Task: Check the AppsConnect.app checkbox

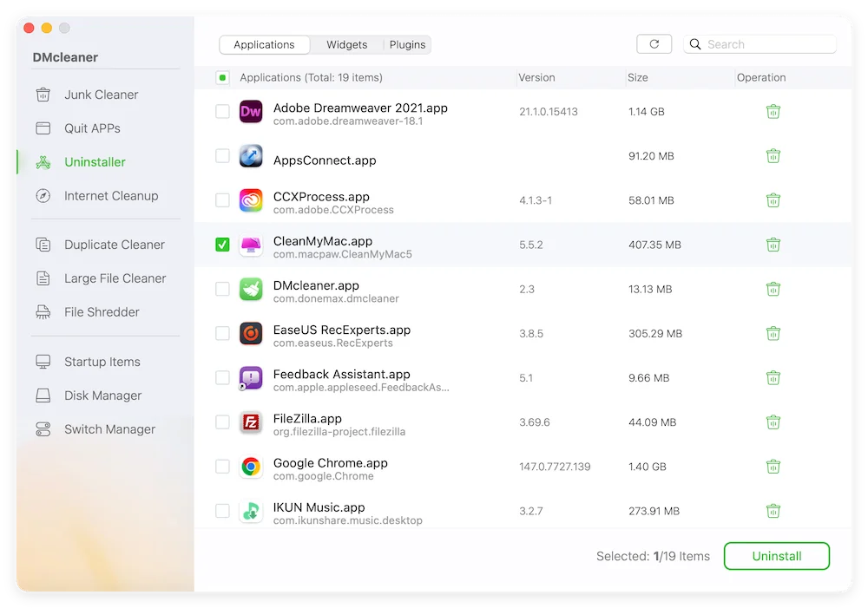Action: point(222,156)
